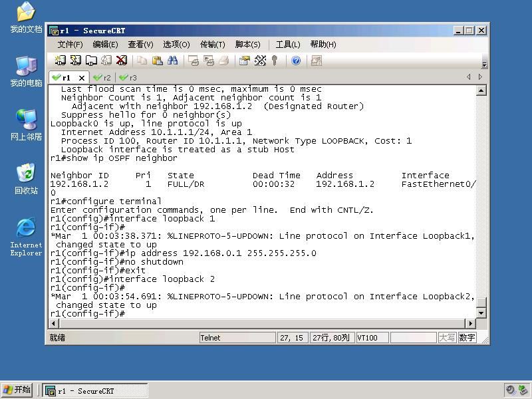Open 回收站 recycle bin icon
532x399 pixels.
tap(26, 179)
